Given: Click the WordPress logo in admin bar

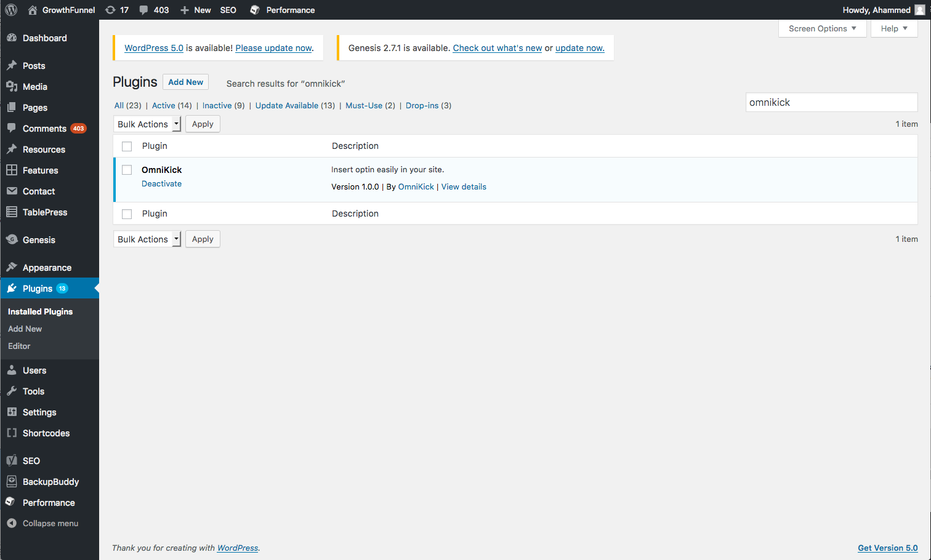Looking at the screenshot, I should tap(11, 10).
